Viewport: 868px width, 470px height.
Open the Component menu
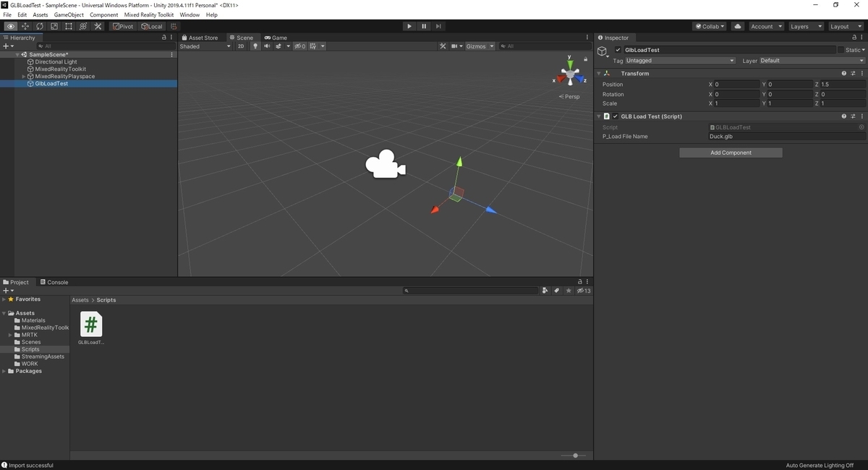pyautogui.click(x=104, y=14)
